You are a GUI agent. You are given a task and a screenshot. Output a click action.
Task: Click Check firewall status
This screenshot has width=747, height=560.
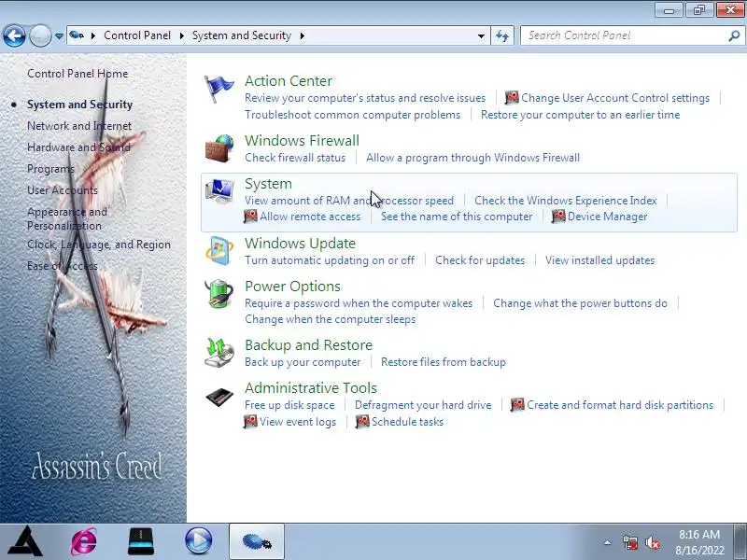[295, 158]
